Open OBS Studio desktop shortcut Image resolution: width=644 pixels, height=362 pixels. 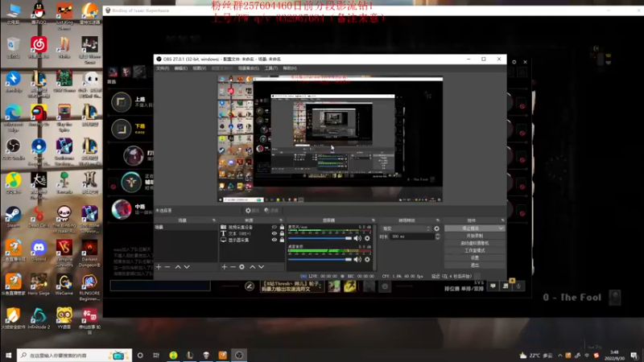tap(13, 150)
